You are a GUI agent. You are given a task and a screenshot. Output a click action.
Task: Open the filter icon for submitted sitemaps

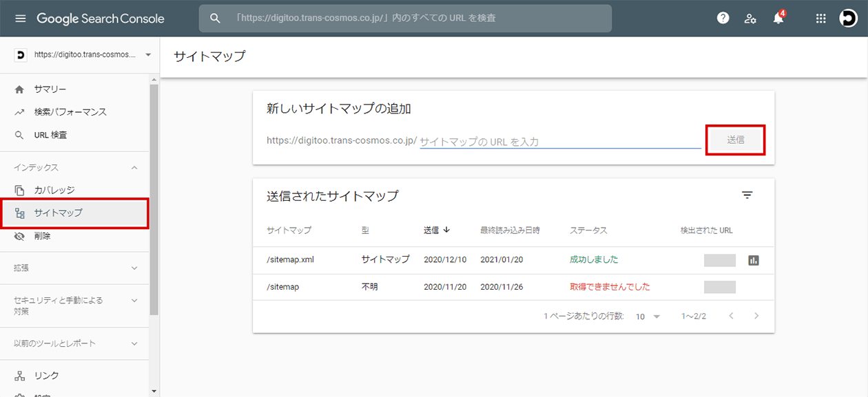tap(747, 195)
